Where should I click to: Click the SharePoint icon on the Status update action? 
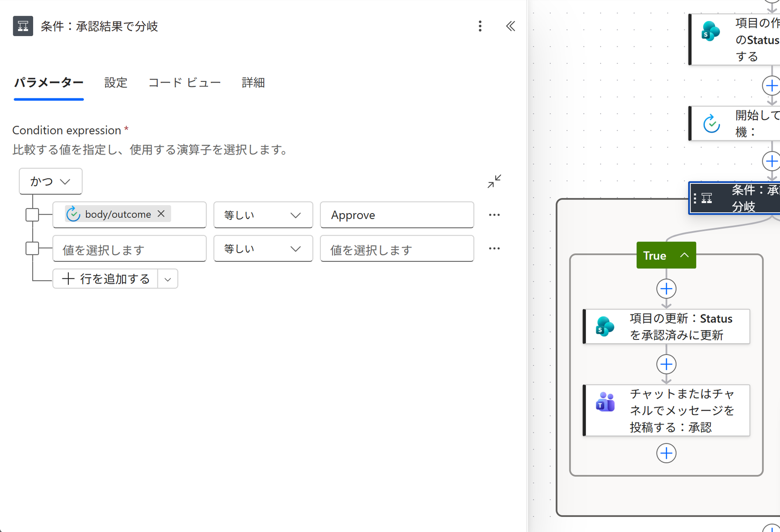[605, 326]
